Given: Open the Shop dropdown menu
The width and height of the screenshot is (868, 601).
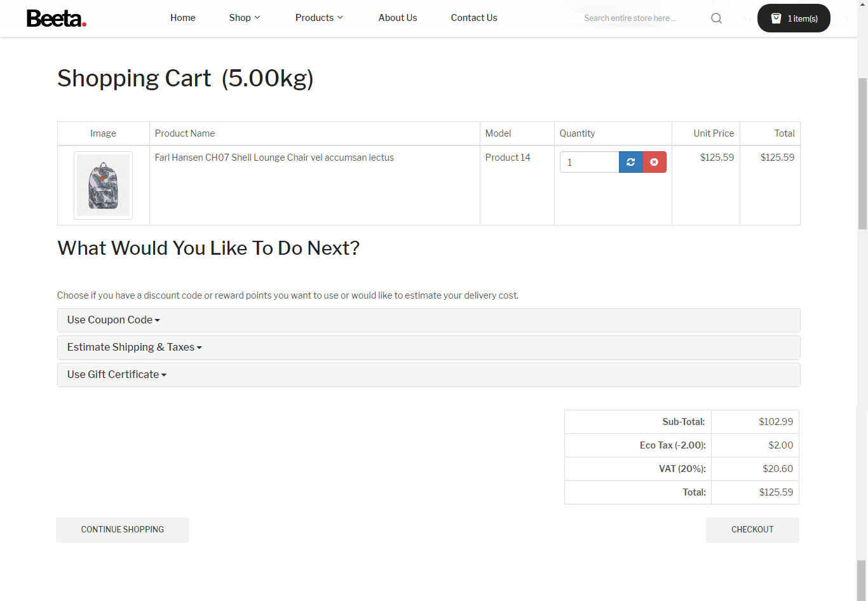Looking at the screenshot, I should pos(244,18).
